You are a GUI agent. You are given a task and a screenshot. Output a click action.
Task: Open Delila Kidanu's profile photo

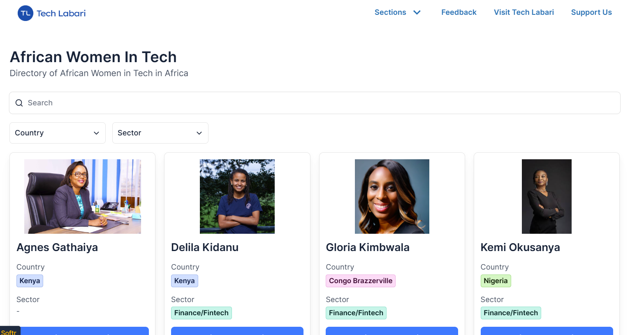237,196
